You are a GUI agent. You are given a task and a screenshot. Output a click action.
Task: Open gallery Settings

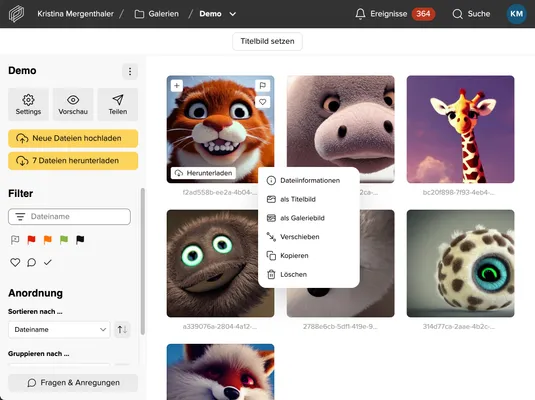tap(28, 104)
